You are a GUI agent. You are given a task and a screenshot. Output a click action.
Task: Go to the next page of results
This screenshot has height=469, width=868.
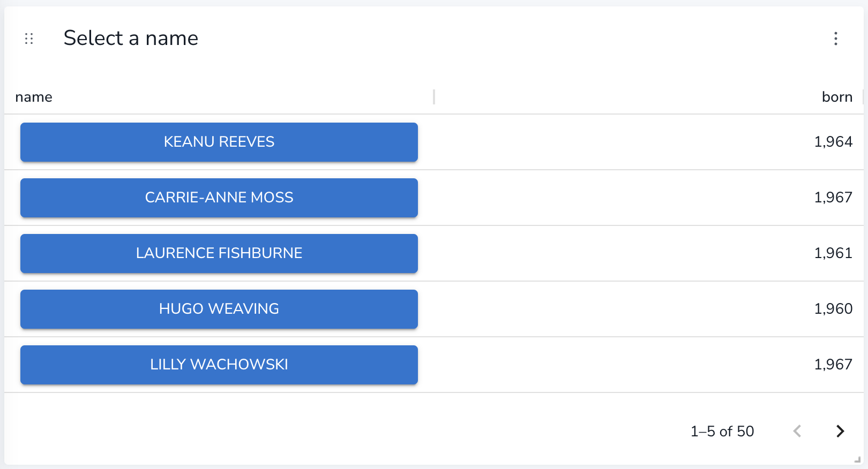[840, 431]
